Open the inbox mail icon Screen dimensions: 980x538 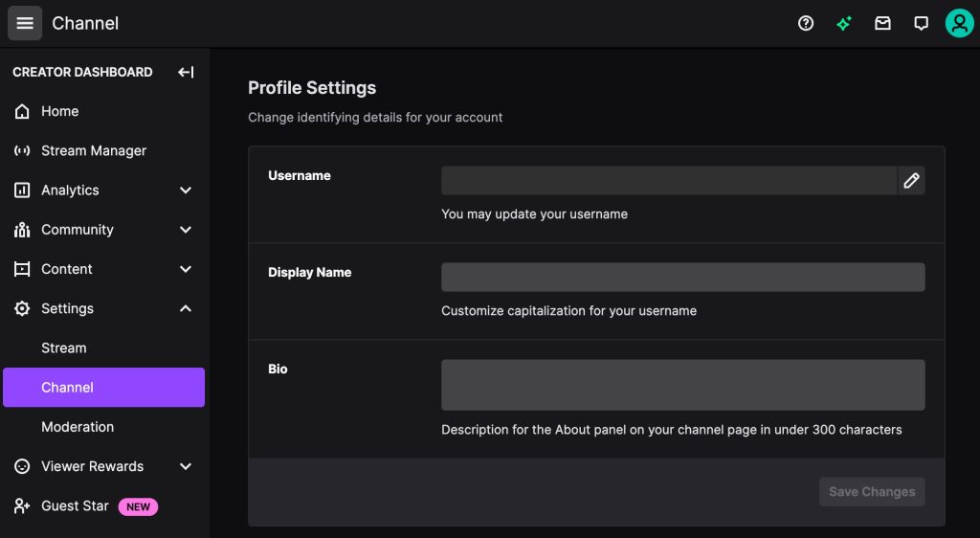click(882, 23)
